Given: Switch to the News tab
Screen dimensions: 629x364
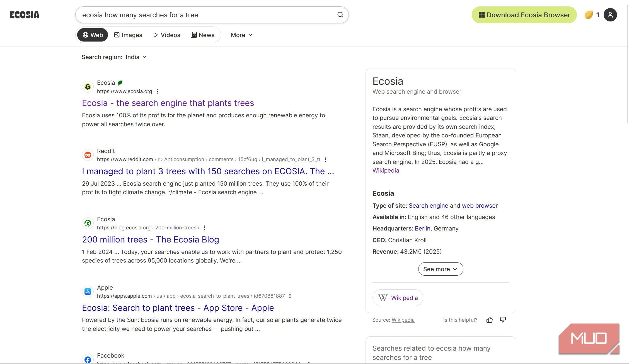Looking at the screenshot, I should tap(202, 35).
